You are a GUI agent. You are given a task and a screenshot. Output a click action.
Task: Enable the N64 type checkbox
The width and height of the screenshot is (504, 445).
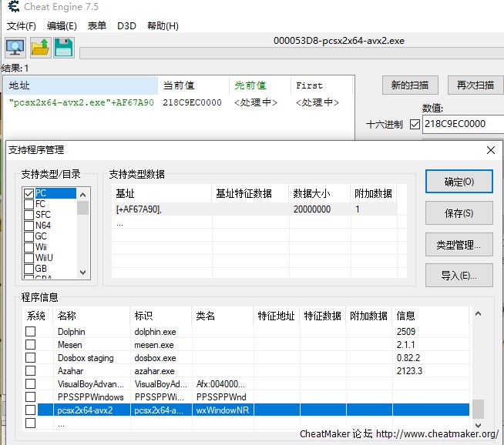tap(29, 226)
